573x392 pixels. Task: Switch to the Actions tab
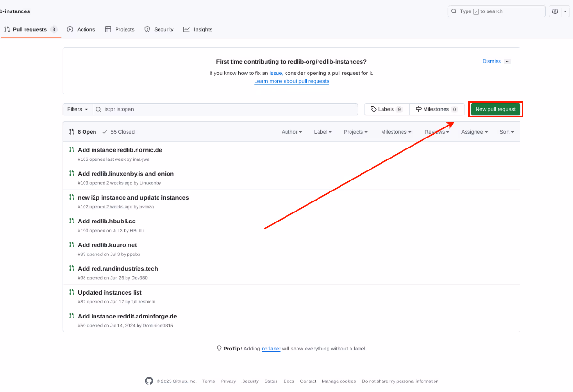81,29
